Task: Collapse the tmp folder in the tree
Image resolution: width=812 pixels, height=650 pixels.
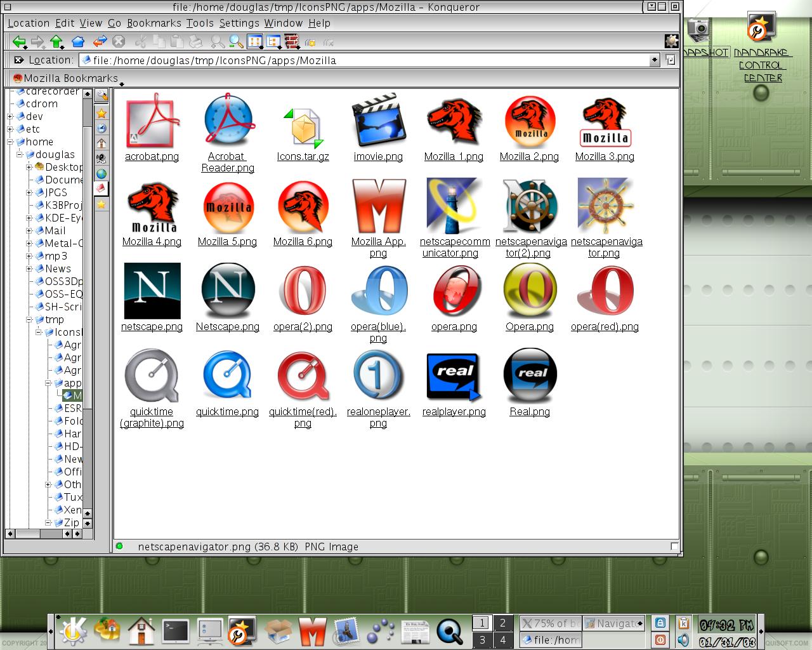Action: click(x=29, y=319)
